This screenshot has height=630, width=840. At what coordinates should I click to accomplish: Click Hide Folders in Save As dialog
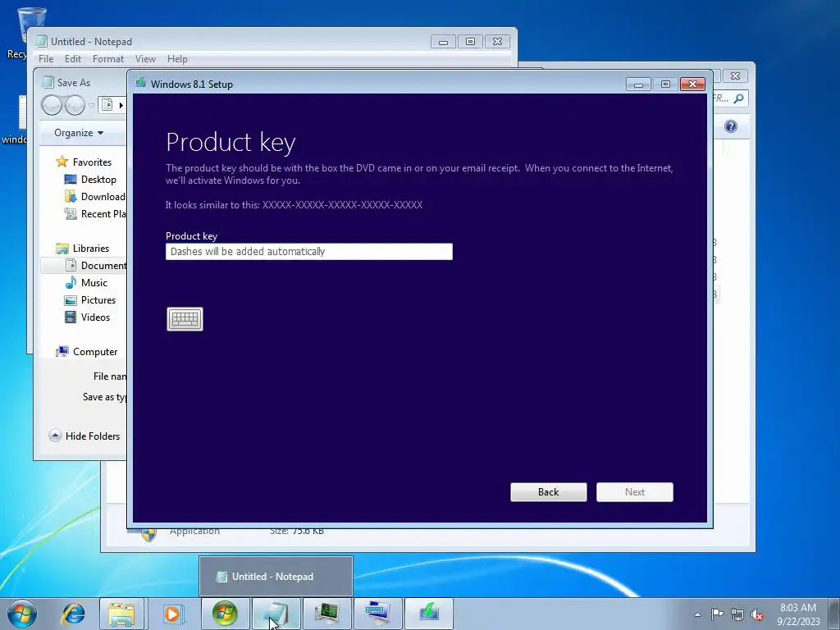84,436
